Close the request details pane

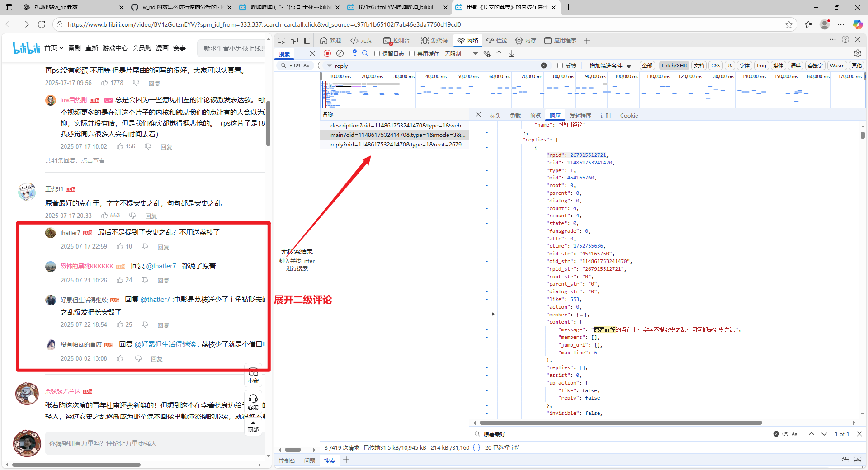(478, 115)
